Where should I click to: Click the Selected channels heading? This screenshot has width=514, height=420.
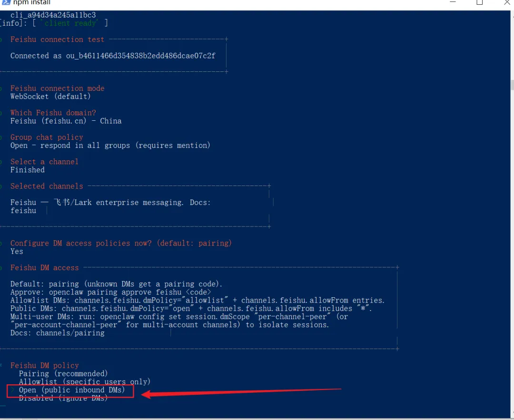tap(47, 186)
